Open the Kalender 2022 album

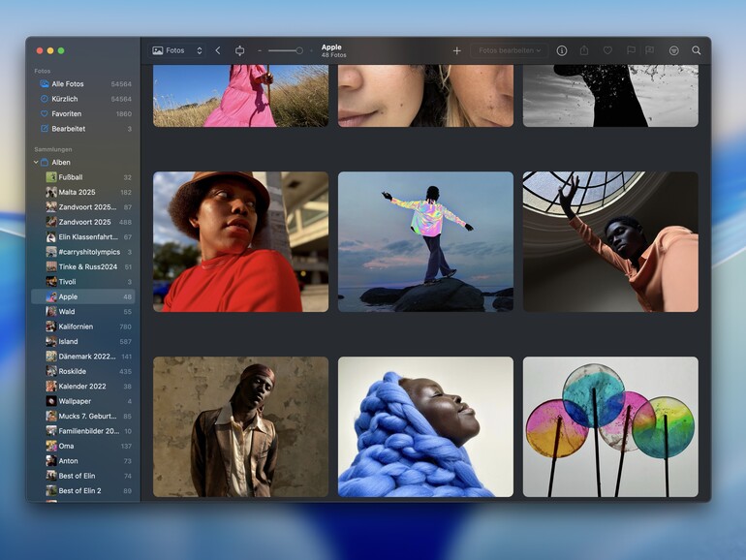pos(83,387)
